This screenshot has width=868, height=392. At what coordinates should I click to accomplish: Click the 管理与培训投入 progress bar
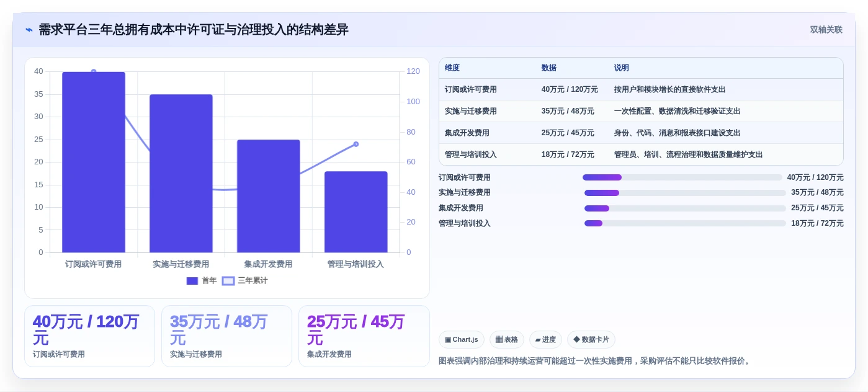685,223
